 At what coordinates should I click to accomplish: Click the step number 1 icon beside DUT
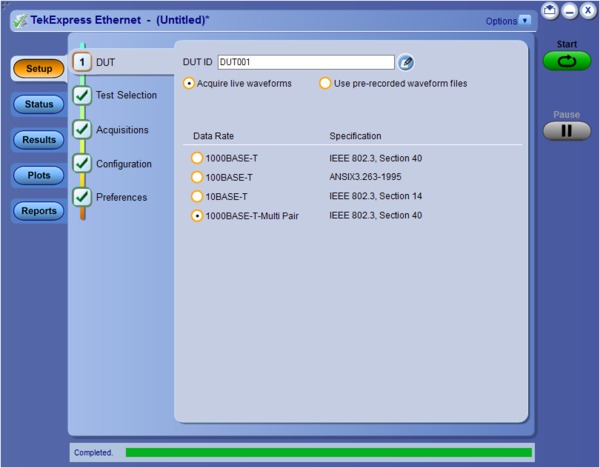pos(82,62)
